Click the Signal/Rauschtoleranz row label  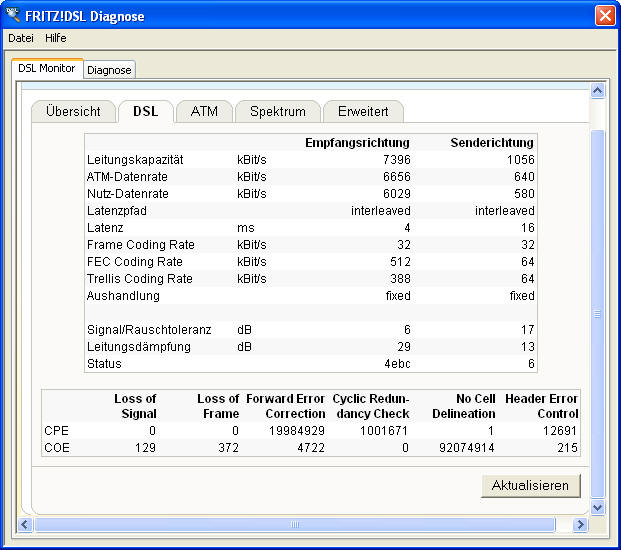(x=149, y=330)
